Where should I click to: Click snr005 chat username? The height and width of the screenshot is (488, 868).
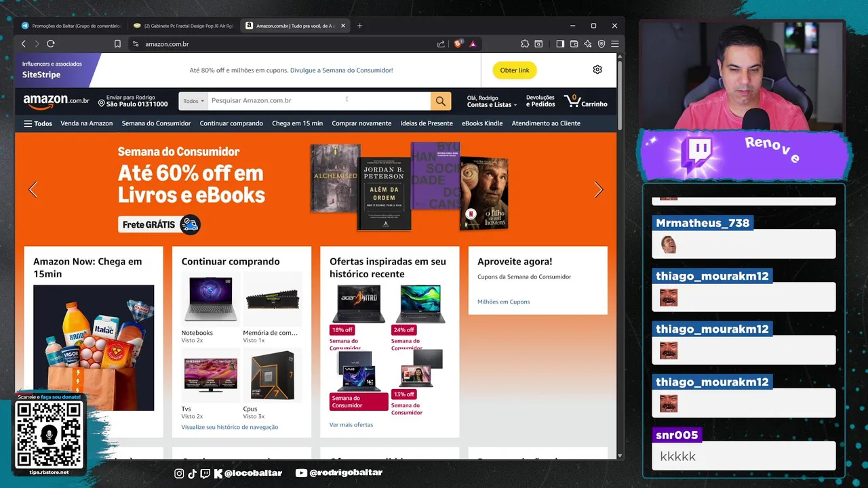pos(677,435)
